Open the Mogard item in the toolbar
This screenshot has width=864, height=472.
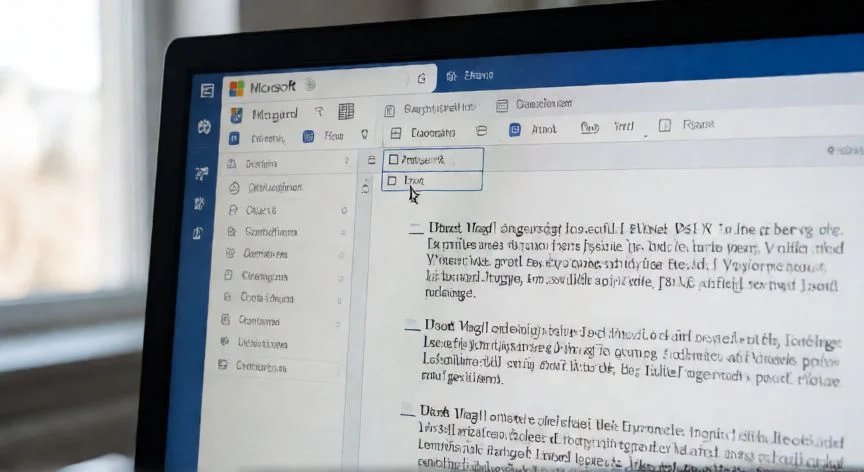pyautogui.click(x=274, y=115)
